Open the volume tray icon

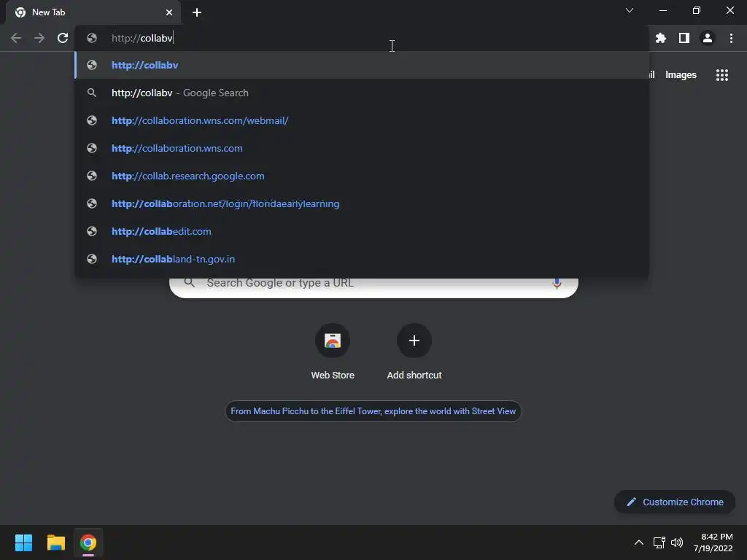point(676,542)
